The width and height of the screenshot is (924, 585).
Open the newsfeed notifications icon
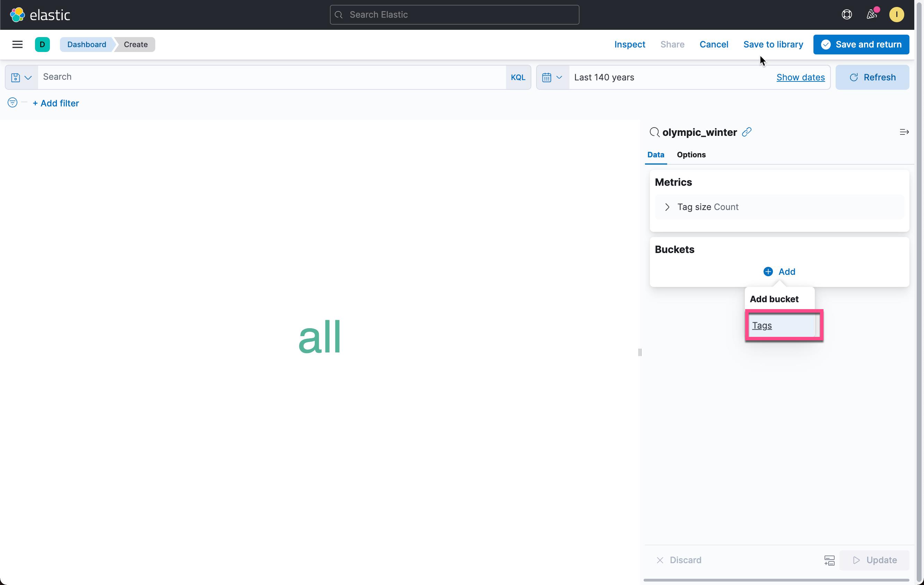pyautogui.click(x=871, y=15)
